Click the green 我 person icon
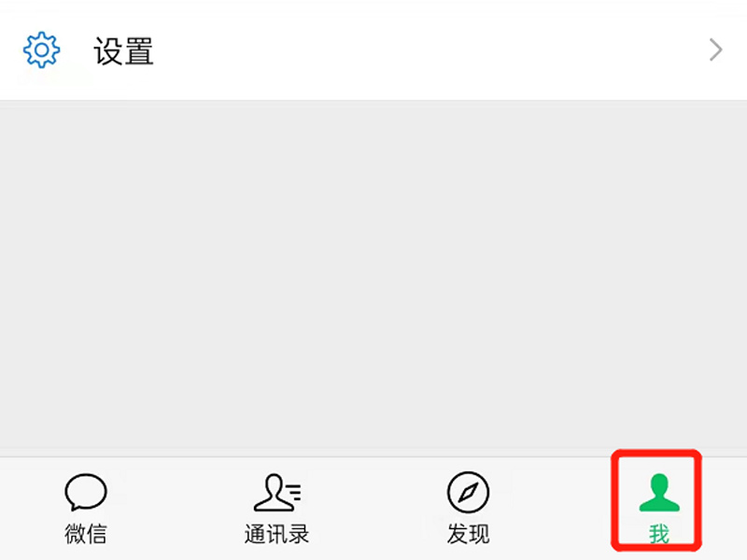747x560 pixels. [x=659, y=493]
